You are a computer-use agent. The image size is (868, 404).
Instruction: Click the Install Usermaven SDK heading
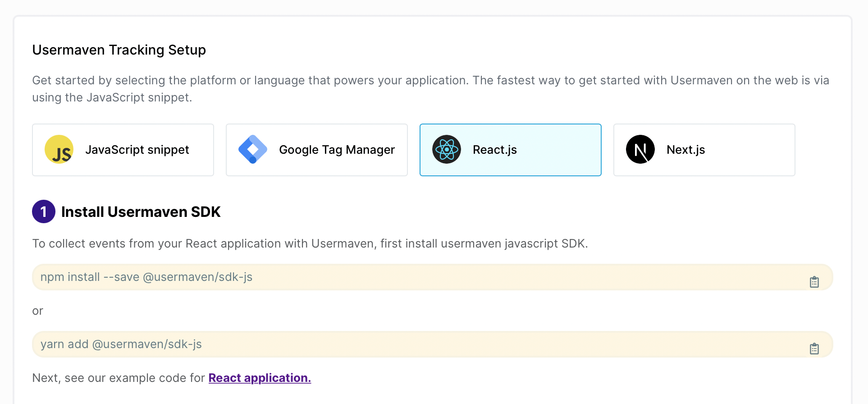[141, 211]
